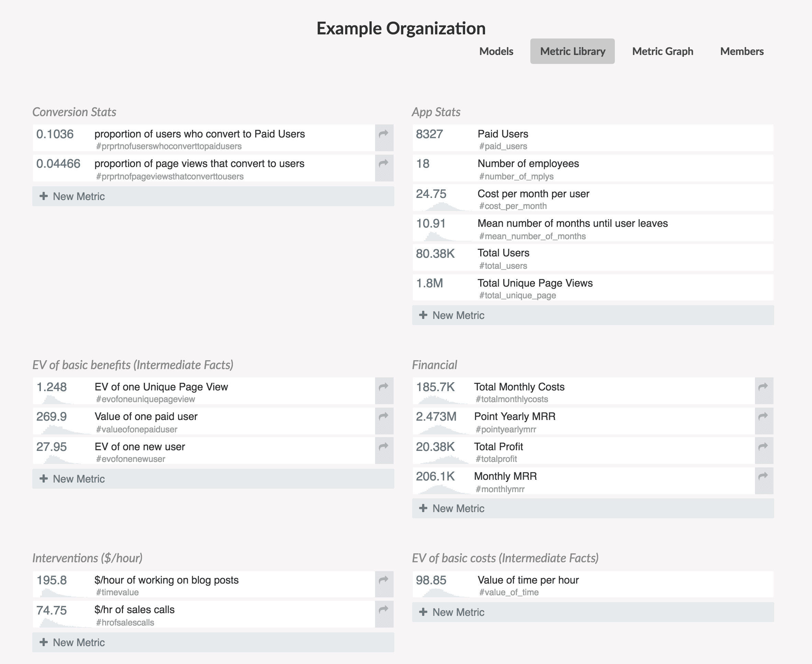The image size is (812, 664).
Task: Click the #paid_users hashtag
Action: [x=503, y=146]
